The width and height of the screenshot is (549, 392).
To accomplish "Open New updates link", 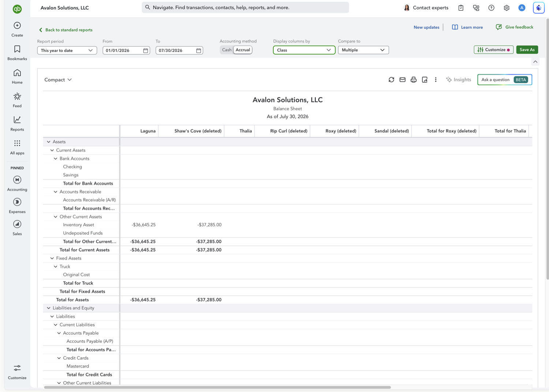I will point(426,27).
